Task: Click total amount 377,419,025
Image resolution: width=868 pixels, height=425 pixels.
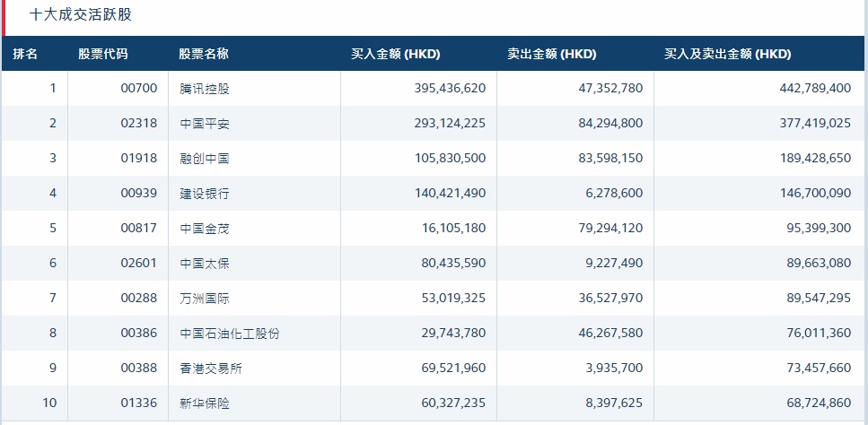Action: tap(815, 123)
